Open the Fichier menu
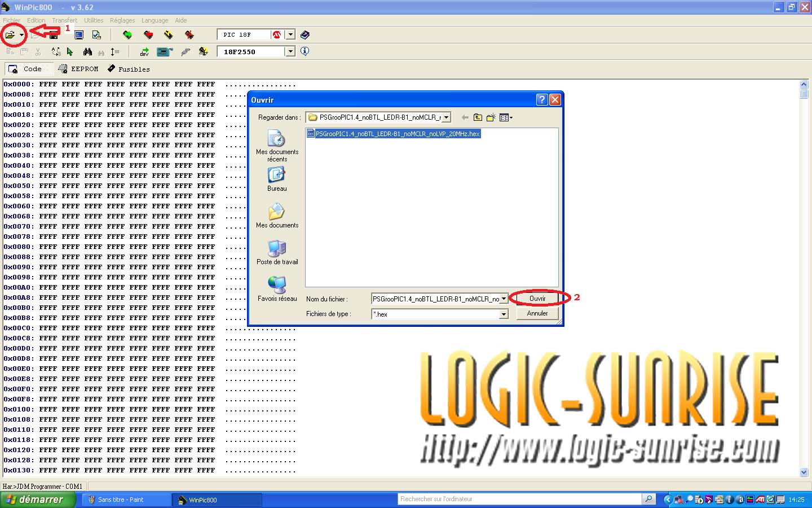The image size is (812, 508). tap(12, 20)
